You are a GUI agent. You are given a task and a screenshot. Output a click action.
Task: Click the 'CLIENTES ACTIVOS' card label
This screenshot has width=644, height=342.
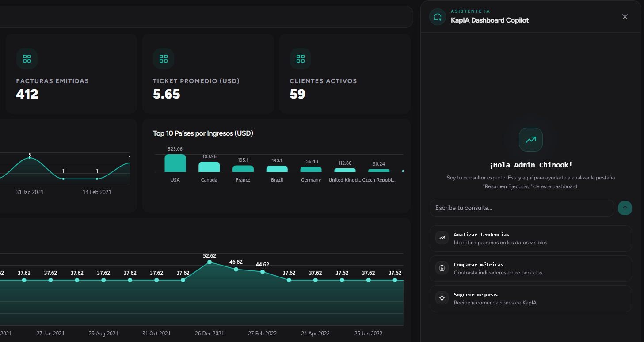coord(324,81)
